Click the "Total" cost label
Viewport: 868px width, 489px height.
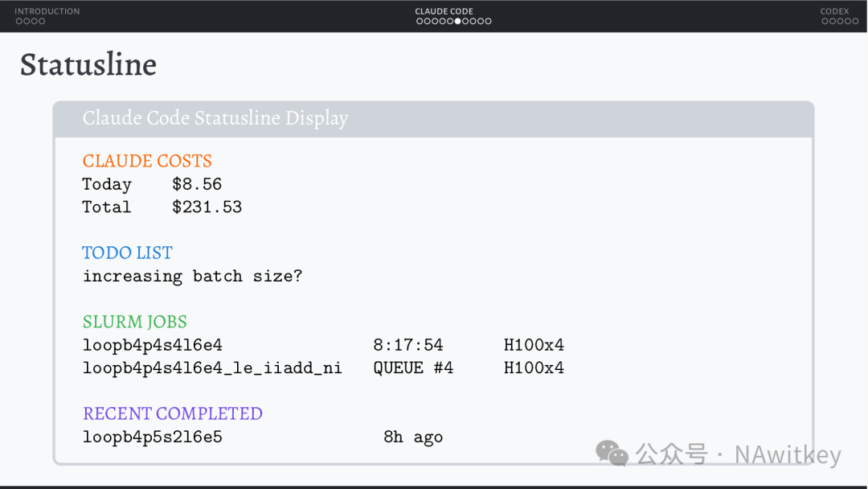[107, 208]
